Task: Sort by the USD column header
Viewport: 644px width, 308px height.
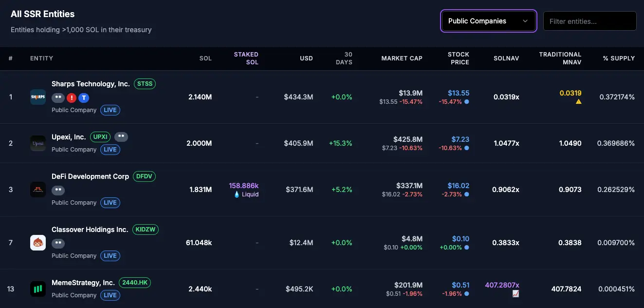Action: click(307, 58)
